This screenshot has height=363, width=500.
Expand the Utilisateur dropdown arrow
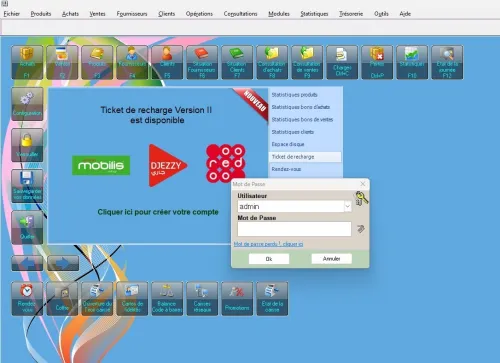pyautogui.click(x=347, y=207)
